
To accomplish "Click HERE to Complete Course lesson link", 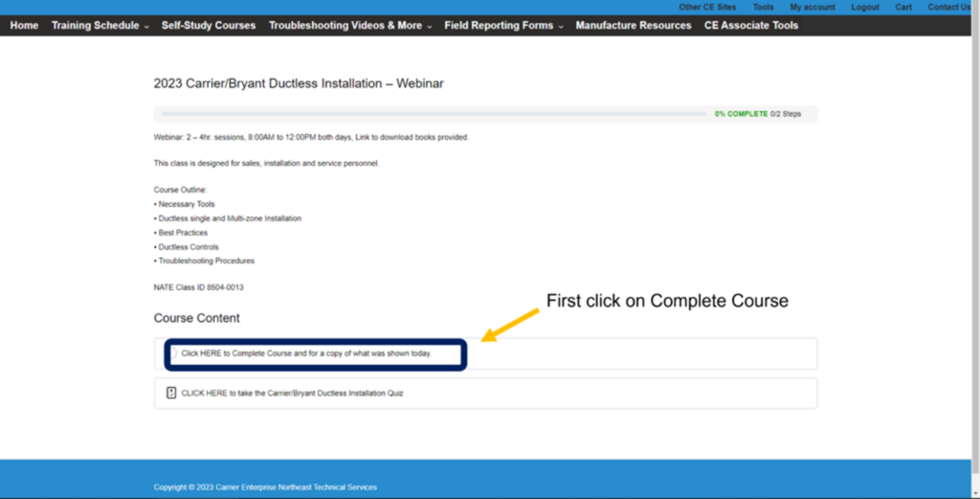I will [x=306, y=353].
